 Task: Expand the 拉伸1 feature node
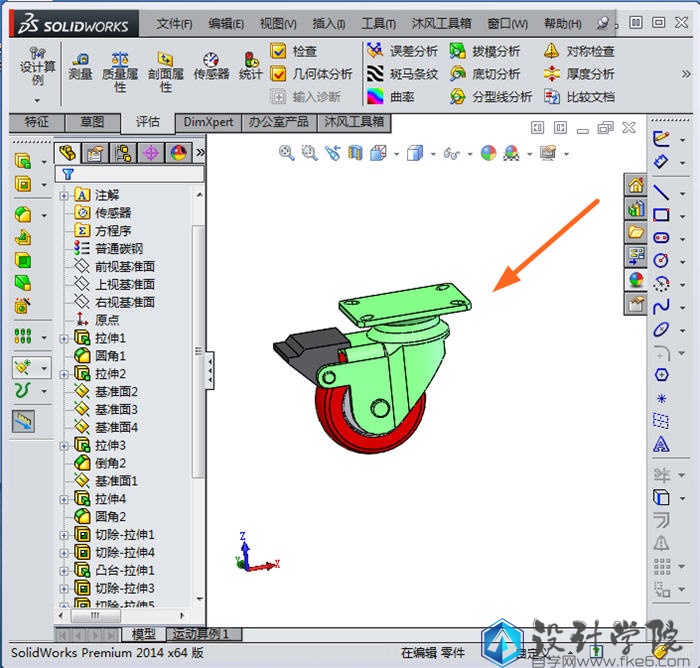pyautogui.click(x=65, y=339)
